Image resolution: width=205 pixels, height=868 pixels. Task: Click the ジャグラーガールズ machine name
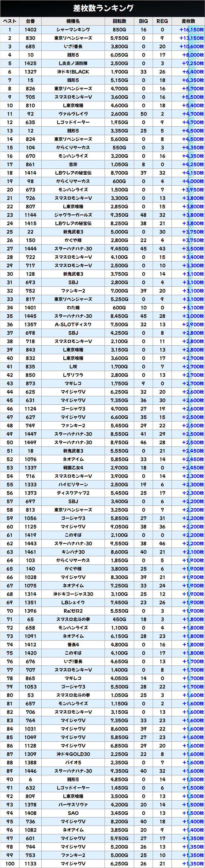73,215
